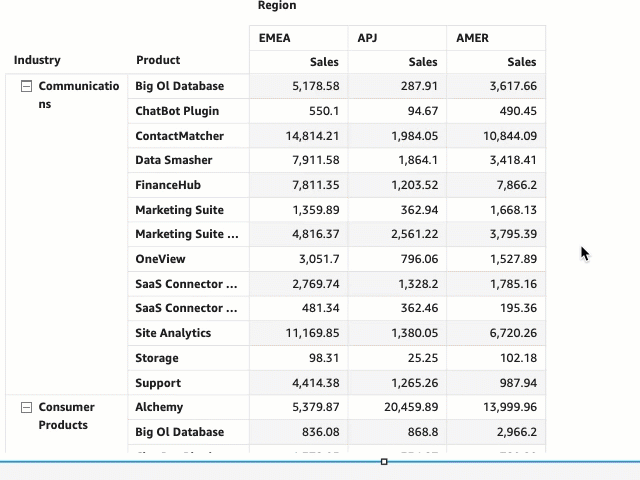
Task: Click the FinanceHub product row label
Action: click(x=168, y=185)
